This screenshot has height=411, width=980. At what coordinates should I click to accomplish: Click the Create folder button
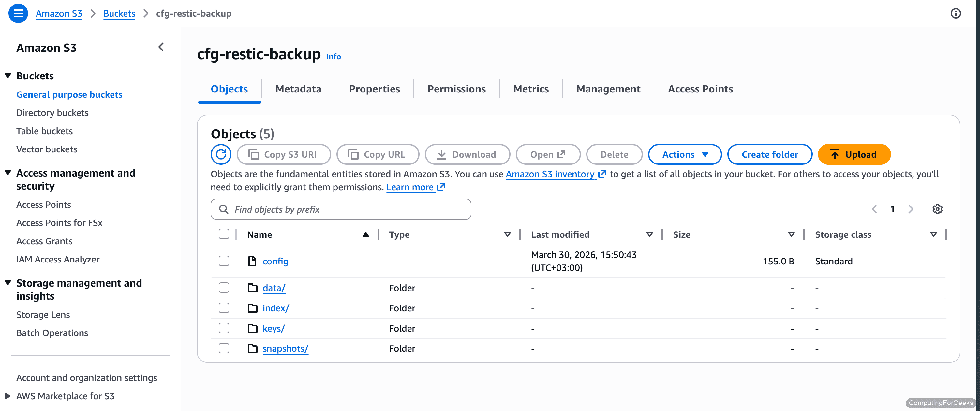click(770, 154)
